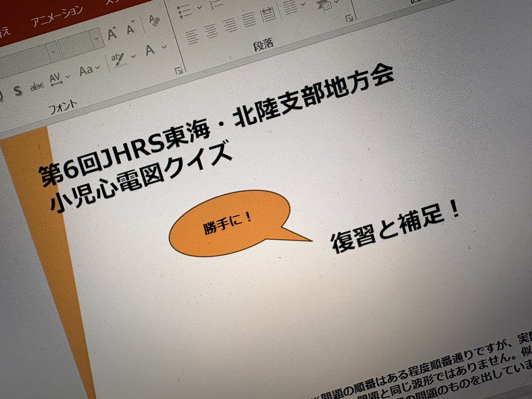Click the Aa change case button

click(x=86, y=70)
